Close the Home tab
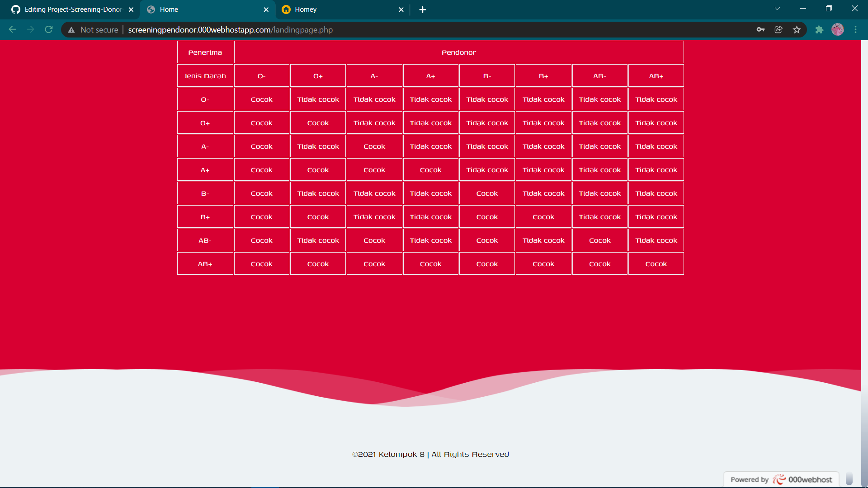This screenshot has width=868, height=488. coord(266,9)
